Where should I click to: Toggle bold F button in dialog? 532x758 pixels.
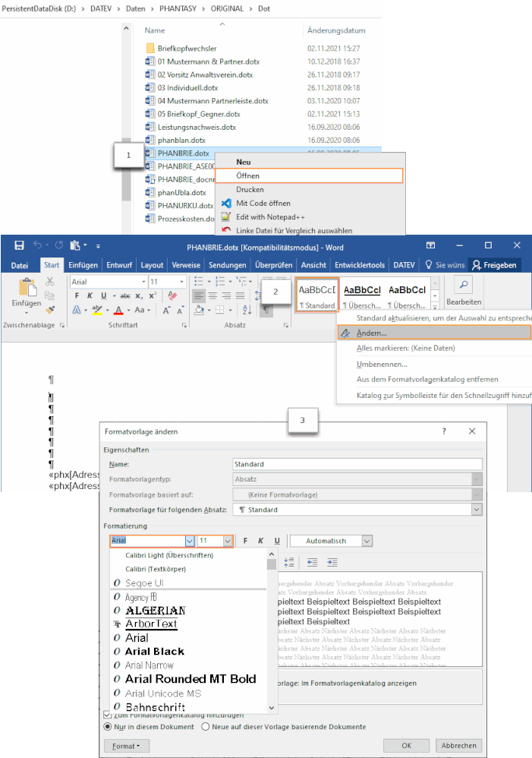point(245,541)
